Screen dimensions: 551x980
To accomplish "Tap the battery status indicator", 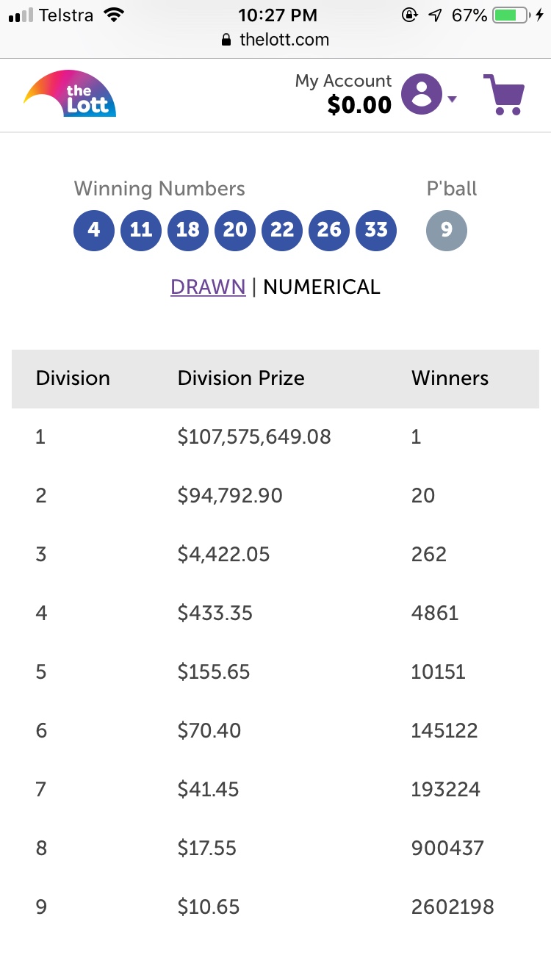I will pos(512,15).
